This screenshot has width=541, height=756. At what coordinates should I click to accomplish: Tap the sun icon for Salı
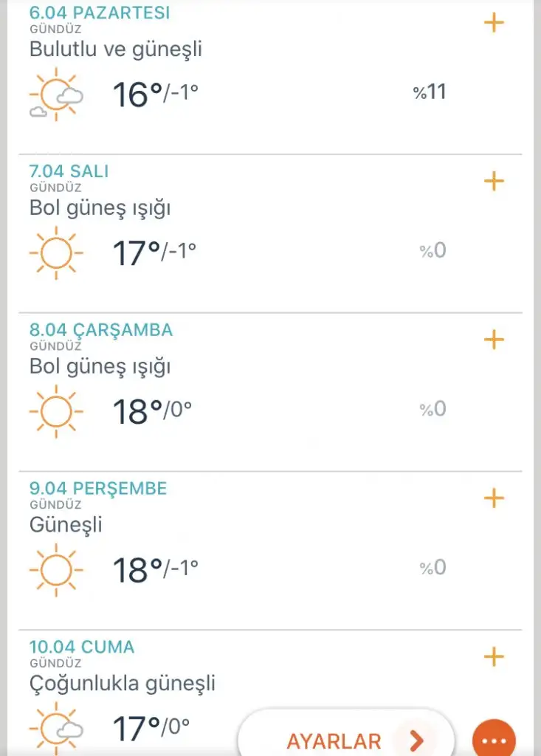[56, 252]
